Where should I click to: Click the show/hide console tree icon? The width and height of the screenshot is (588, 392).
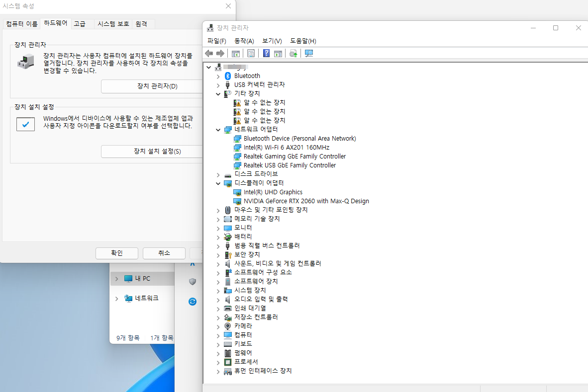[x=235, y=54]
